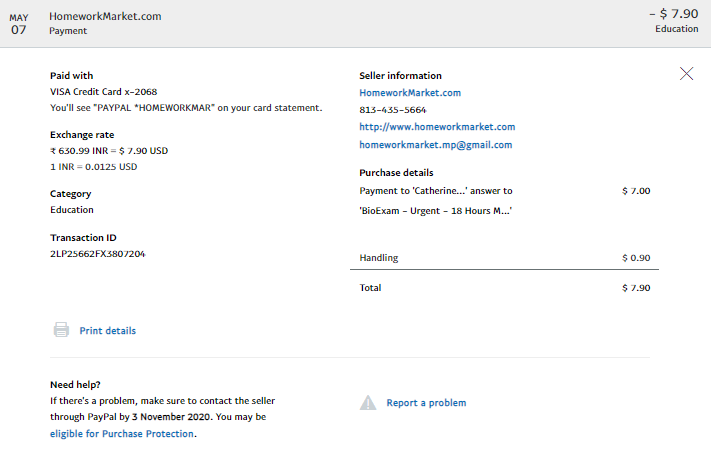Click the Paid with heading
Image resolution: width=711 pixels, height=462 pixels.
(72, 76)
